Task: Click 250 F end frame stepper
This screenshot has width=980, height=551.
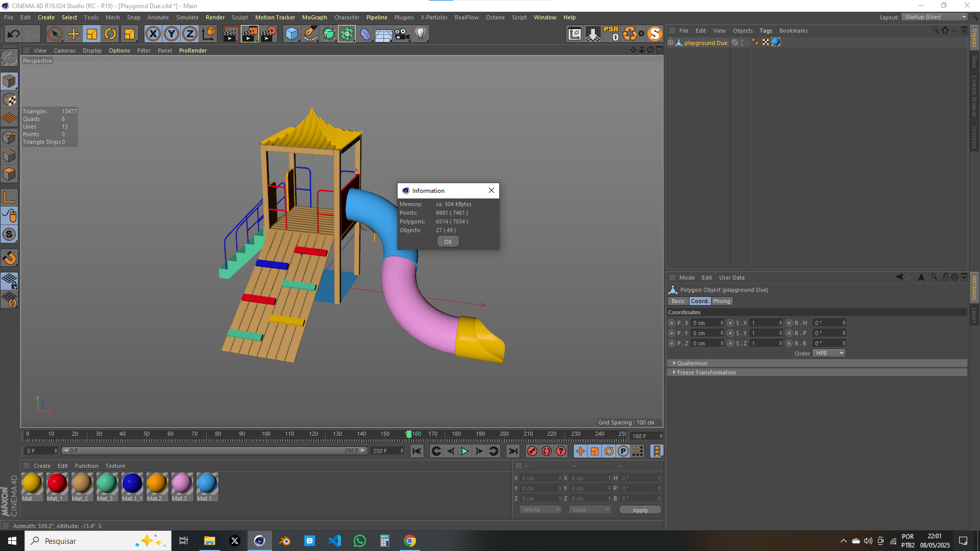Action: [x=402, y=451]
